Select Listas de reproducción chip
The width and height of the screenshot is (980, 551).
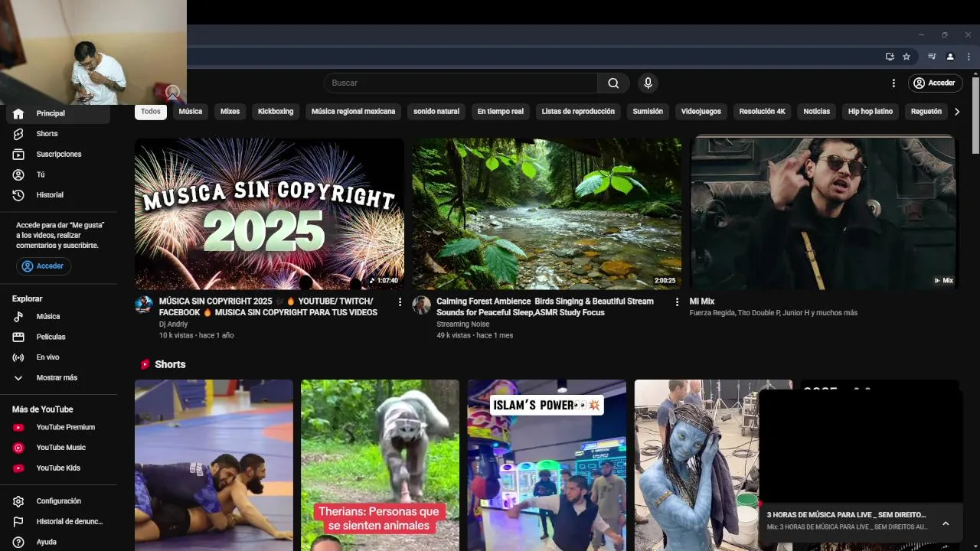click(578, 112)
